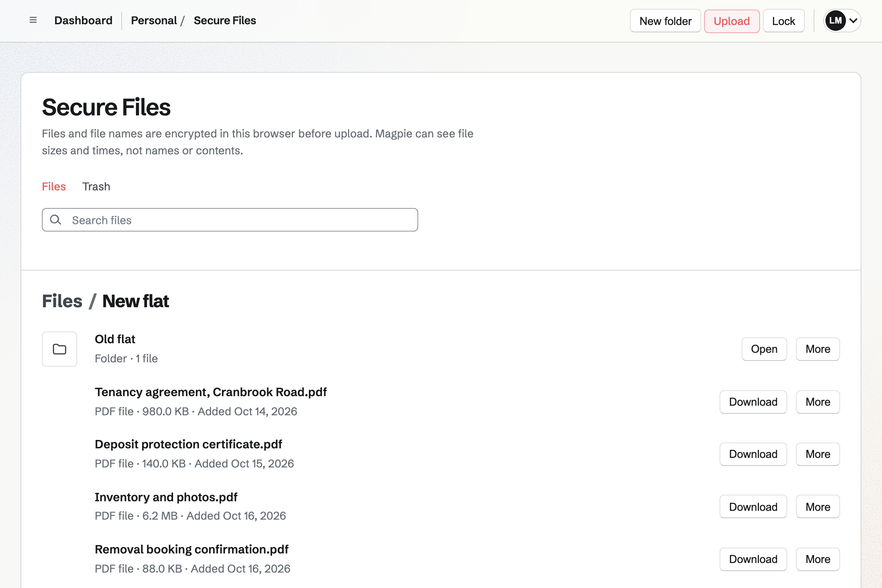Navigate to Files in folder breadcrumb
The image size is (882, 588).
(62, 301)
